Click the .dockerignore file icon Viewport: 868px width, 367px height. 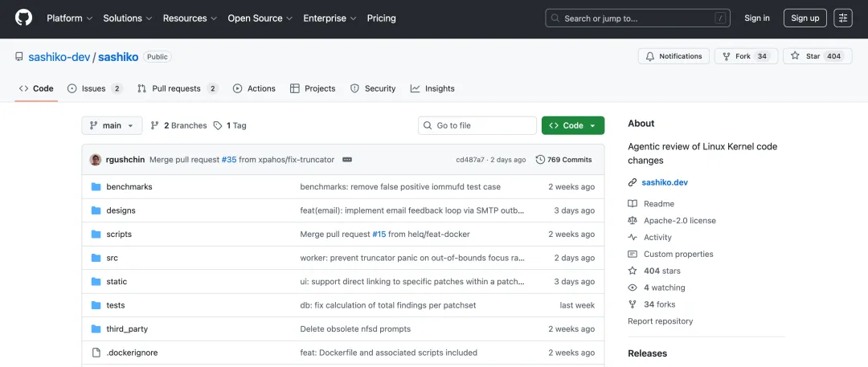point(96,353)
